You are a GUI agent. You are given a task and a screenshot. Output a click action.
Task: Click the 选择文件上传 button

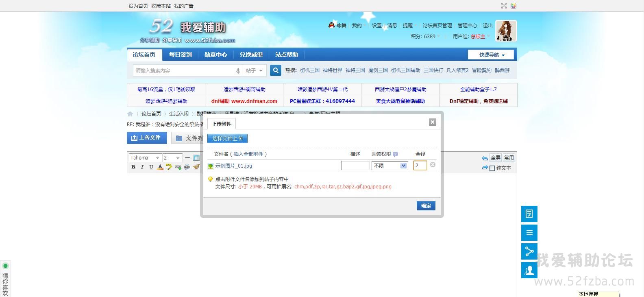click(227, 139)
